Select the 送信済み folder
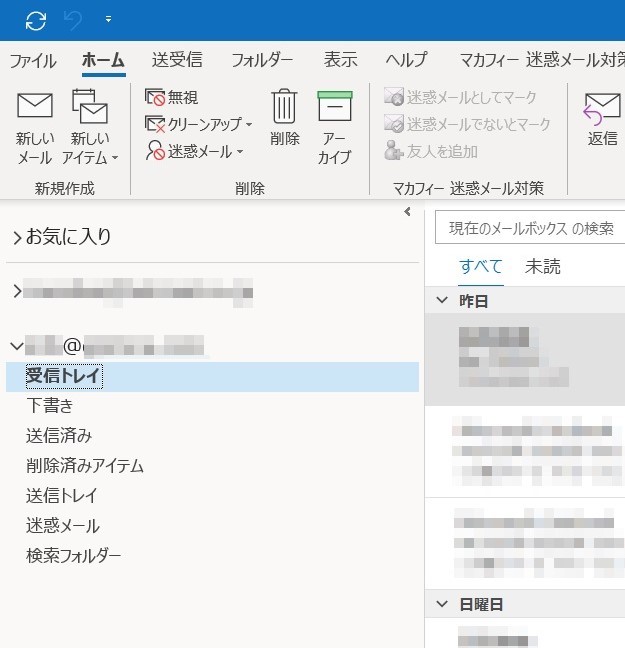This screenshot has width=625, height=648. (59, 436)
